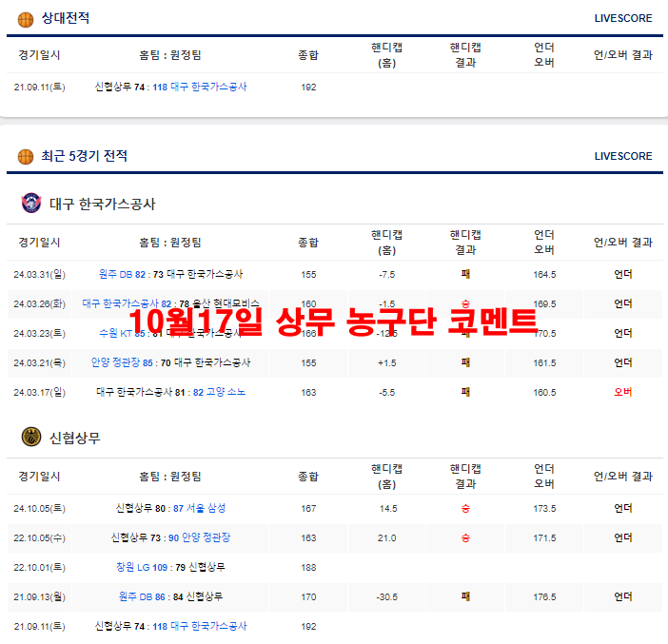The height and width of the screenshot is (644, 668).
Task: Click the basketball icon beside 최근 5경기 전적
Action: tap(25, 156)
